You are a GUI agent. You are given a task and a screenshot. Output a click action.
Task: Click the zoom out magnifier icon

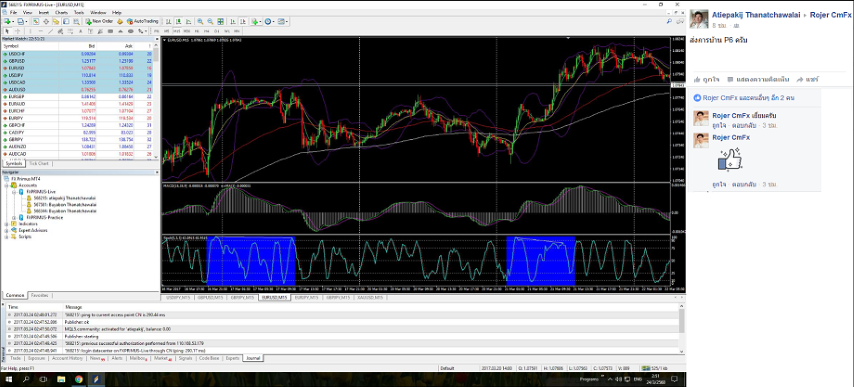pyautogui.click(x=210, y=21)
